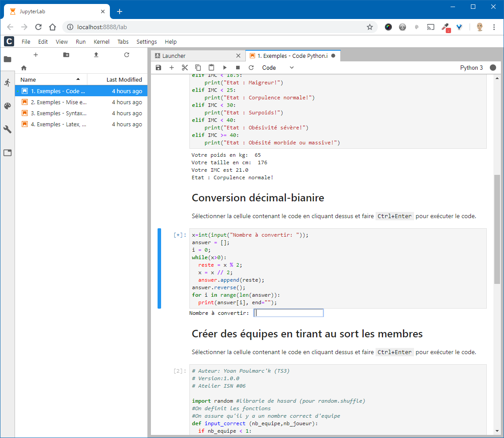The height and width of the screenshot is (438, 504).
Task: Reload the browser page
Action: [x=38, y=27]
